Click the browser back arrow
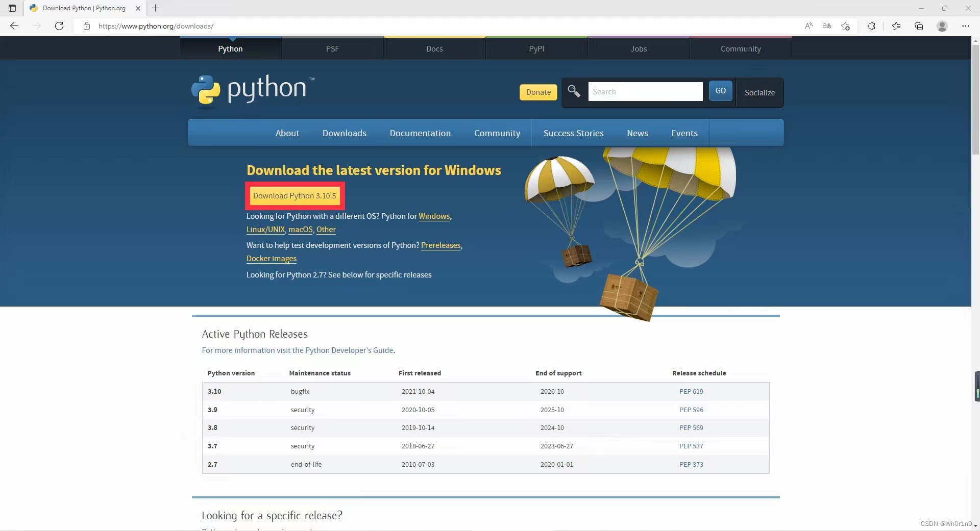 [x=14, y=26]
